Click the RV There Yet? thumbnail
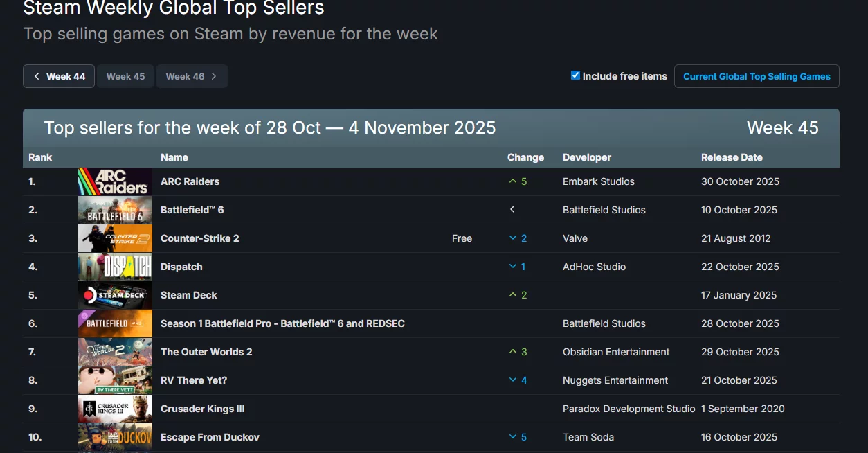Viewport: 868px width, 453px height. tap(115, 380)
